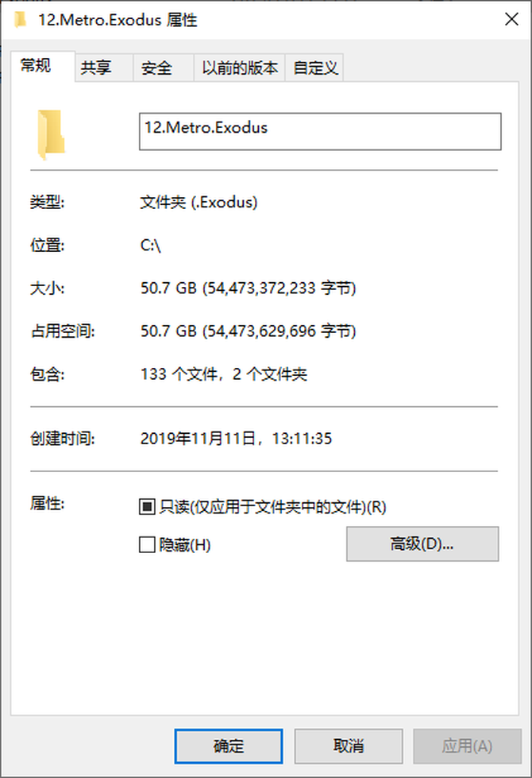Switch to the 以前的版本 tab
532x778 pixels.
point(240,68)
